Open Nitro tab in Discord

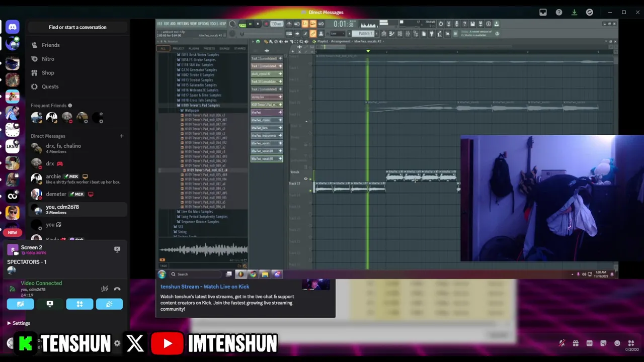pyautogui.click(x=77, y=59)
